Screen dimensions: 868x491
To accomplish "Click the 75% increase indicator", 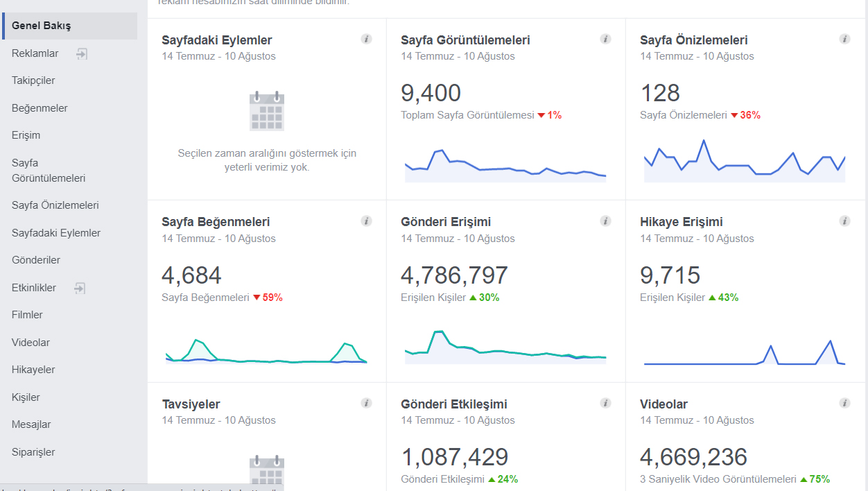I will [x=815, y=479].
